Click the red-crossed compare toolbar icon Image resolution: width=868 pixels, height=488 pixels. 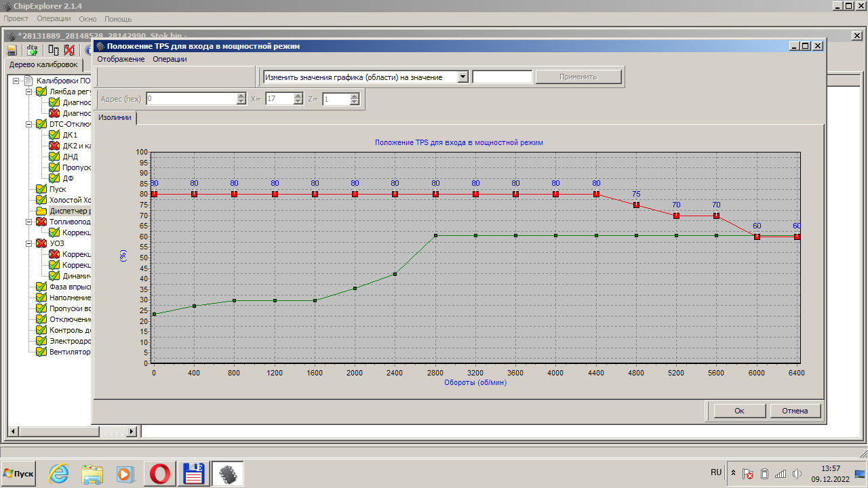69,50
